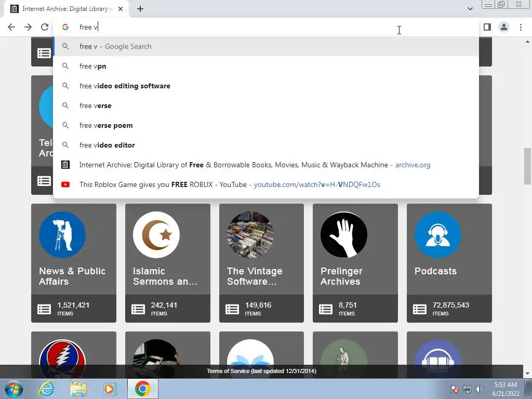Click the list icon beside 72,875,543 items
The width and height of the screenshot is (532, 399).
point(420,309)
